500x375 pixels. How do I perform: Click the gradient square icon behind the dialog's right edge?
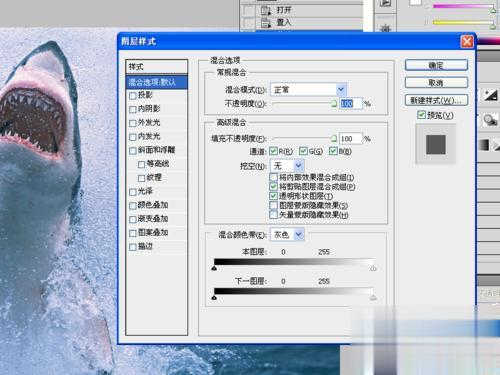[484, 145]
